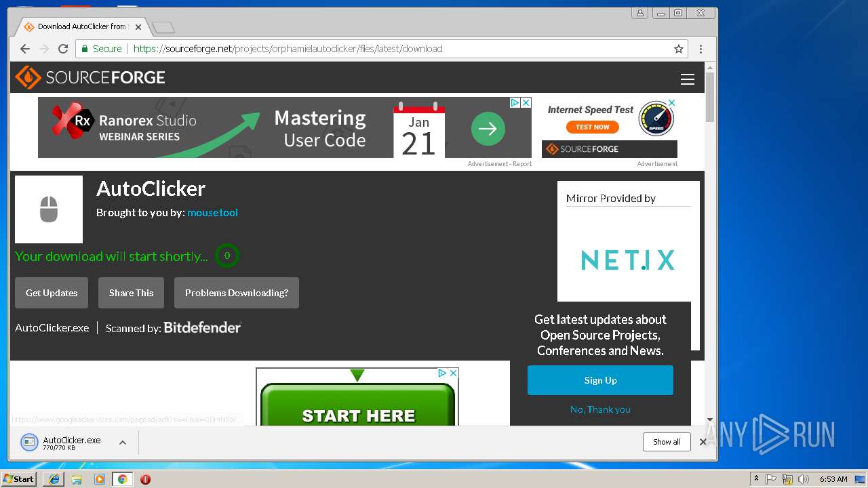
Task: Reload the page with refresh icon
Action: 63,49
